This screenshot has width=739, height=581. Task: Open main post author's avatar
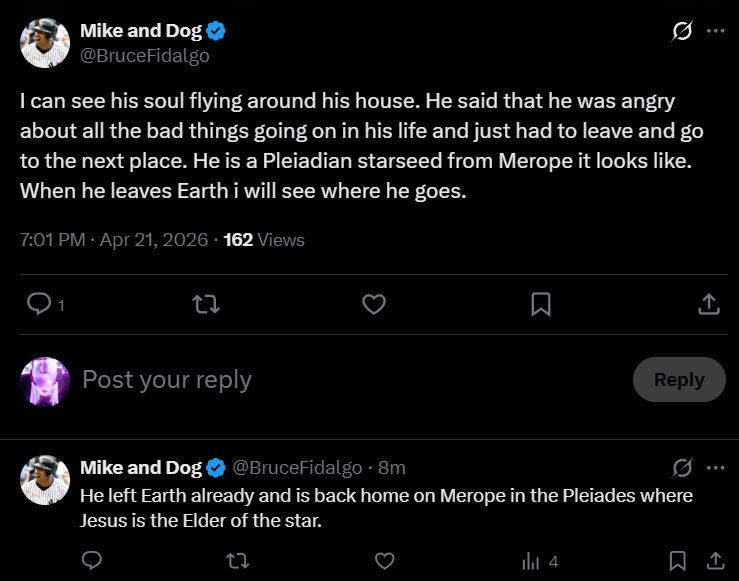click(x=45, y=43)
